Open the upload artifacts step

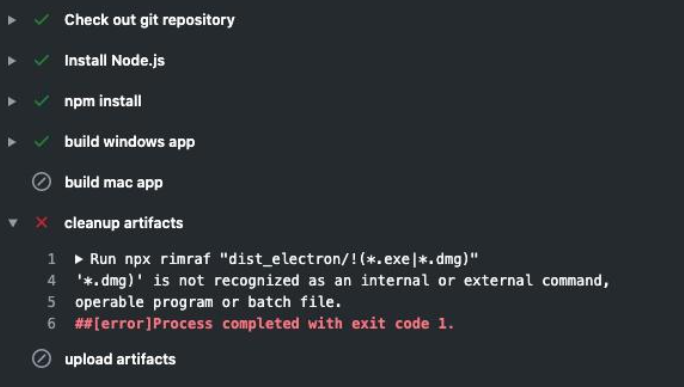120,359
